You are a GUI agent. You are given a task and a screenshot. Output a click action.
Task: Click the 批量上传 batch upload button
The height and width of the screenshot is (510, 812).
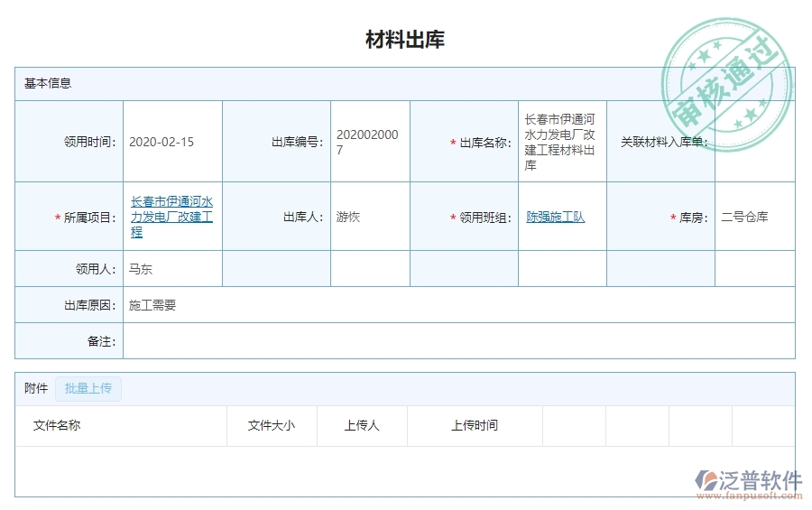[x=88, y=388]
